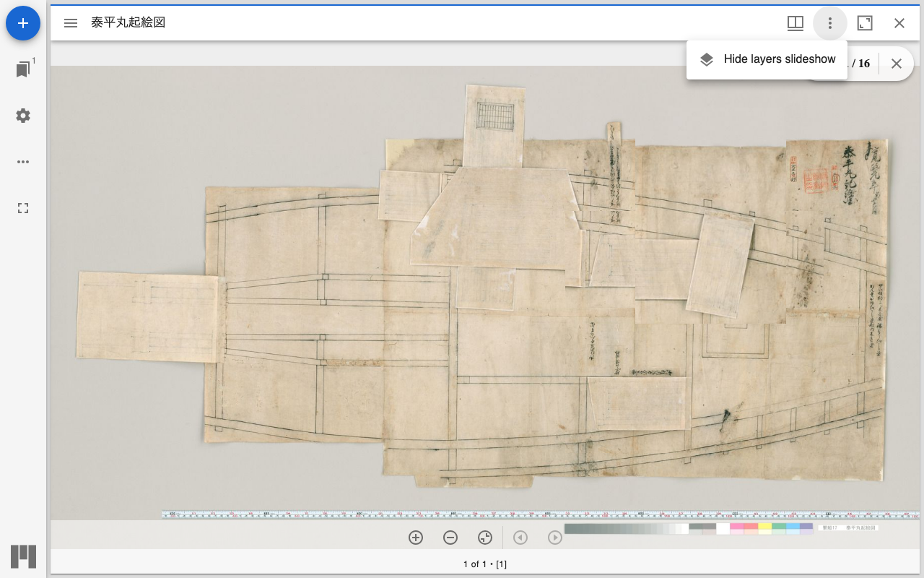Click the window title 泰平丸起絵図

click(x=128, y=23)
